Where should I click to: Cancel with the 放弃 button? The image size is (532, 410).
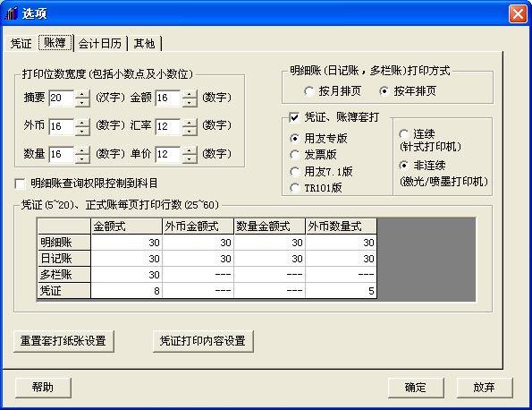point(485,388)
